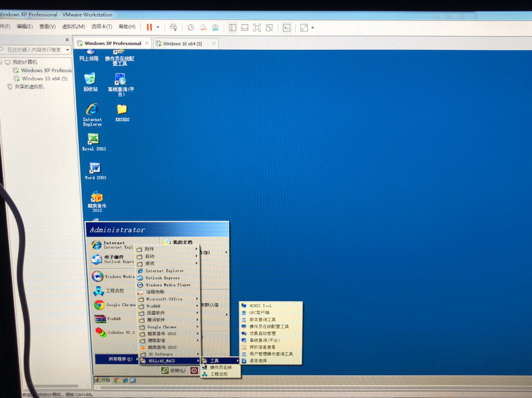Image resolution: width=532 pixels, height=398 pixels.
Task: Collapse the 我的计算机 tree node
Action: pos(1,62)
